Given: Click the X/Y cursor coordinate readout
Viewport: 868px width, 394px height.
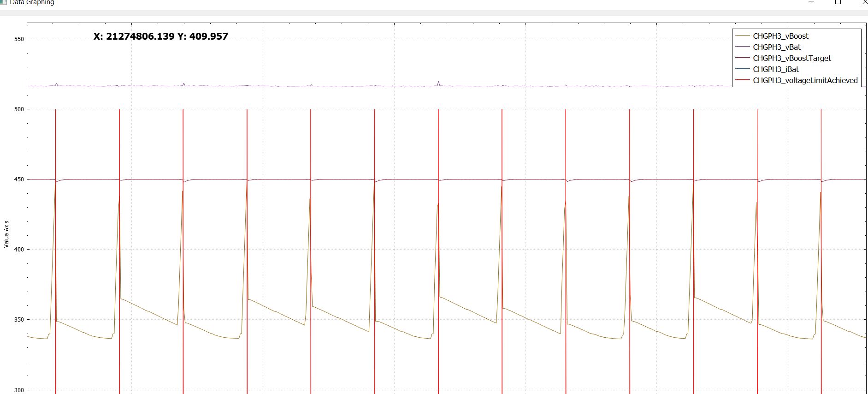Looking at the screenshot, I should click(x=160, y=36).
